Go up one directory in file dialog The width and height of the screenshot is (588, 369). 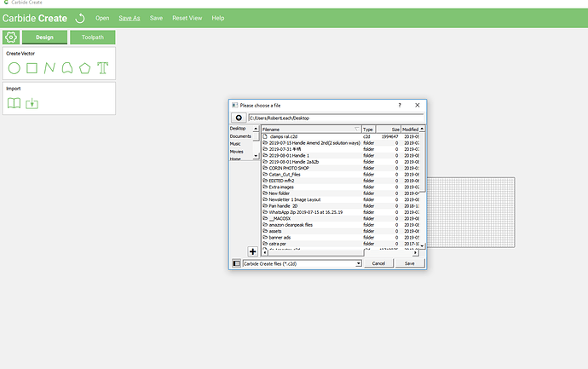pos(239,118)
